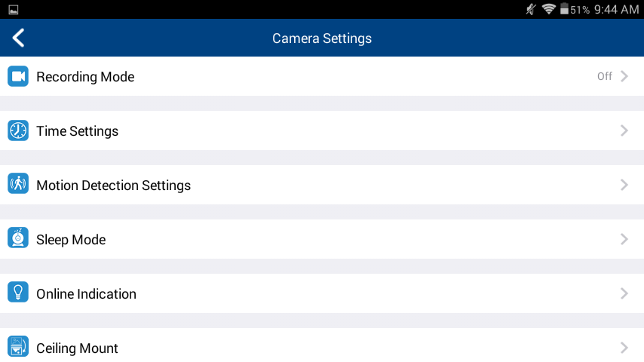
Task: Open the Ceiling Mount option
Action: [322, 345]
